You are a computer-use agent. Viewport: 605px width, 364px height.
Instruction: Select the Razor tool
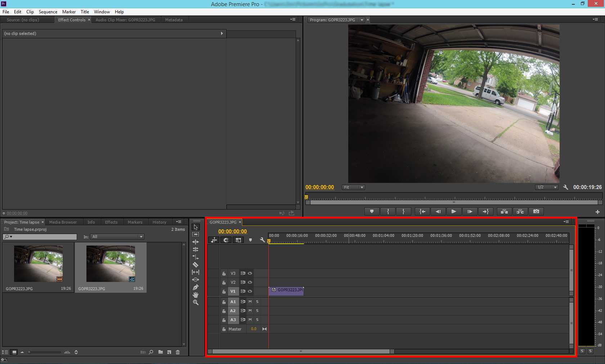pyautogui.click(x=196, y=265)
